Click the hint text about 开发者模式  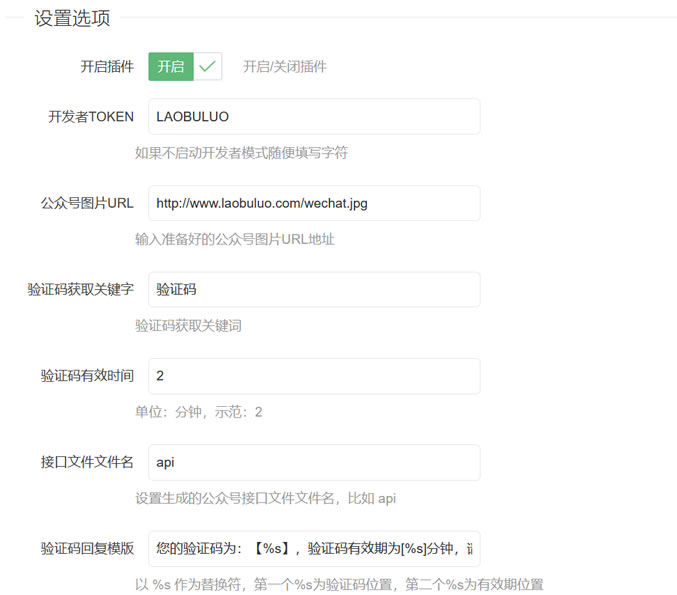point(241,153)
